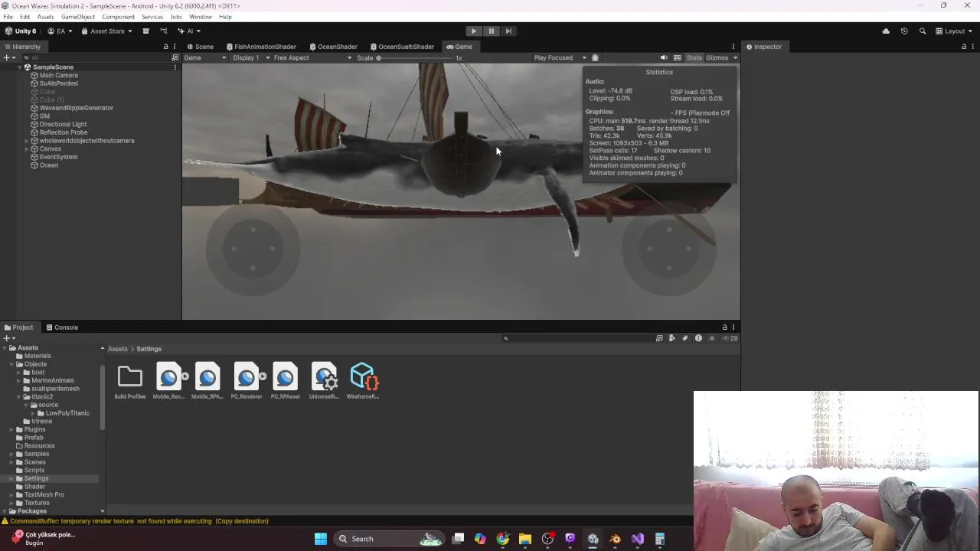Toggle Mute Audio speaker icon
The height and width of the screenshot is (551, 980).
(x=664, y=58)
